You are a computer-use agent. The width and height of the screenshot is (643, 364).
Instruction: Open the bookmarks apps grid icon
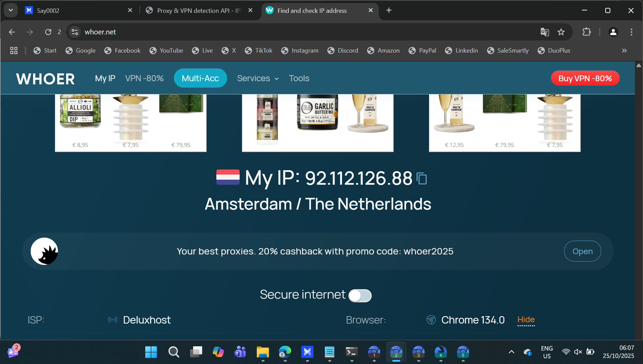(x=14, y=51)
